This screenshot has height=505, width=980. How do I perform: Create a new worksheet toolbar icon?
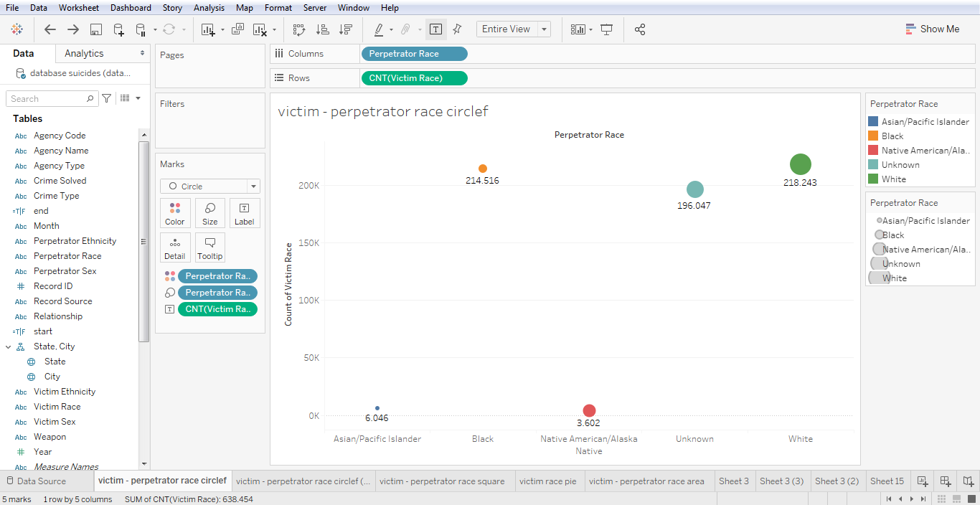pos(208,29)
